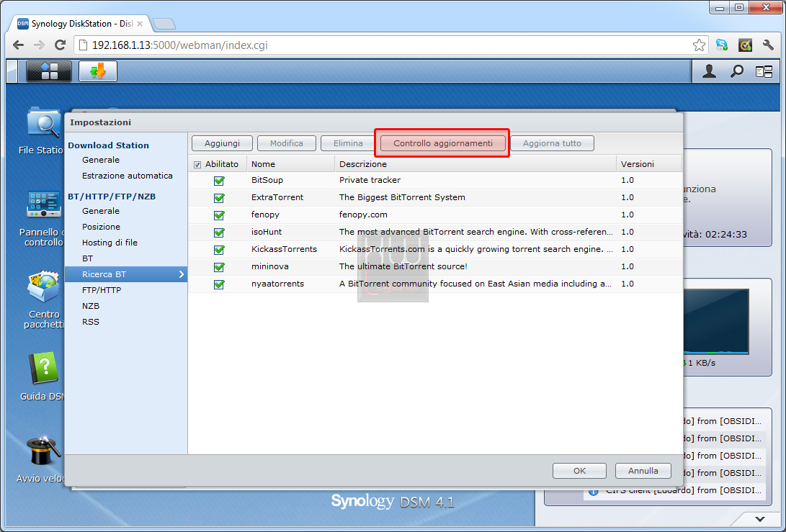Click Controllo aggiornamenti button

coord(443,143)
